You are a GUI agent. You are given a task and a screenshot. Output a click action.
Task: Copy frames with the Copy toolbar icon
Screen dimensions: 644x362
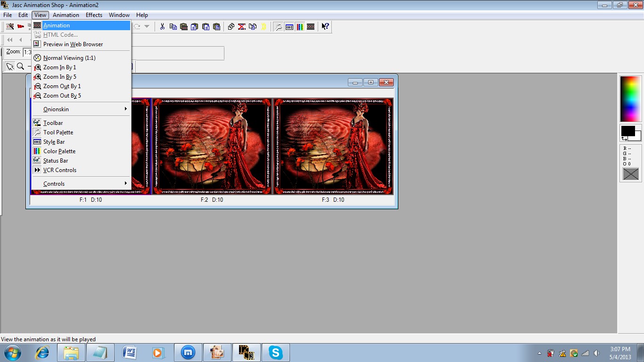(x=173, y=26)
